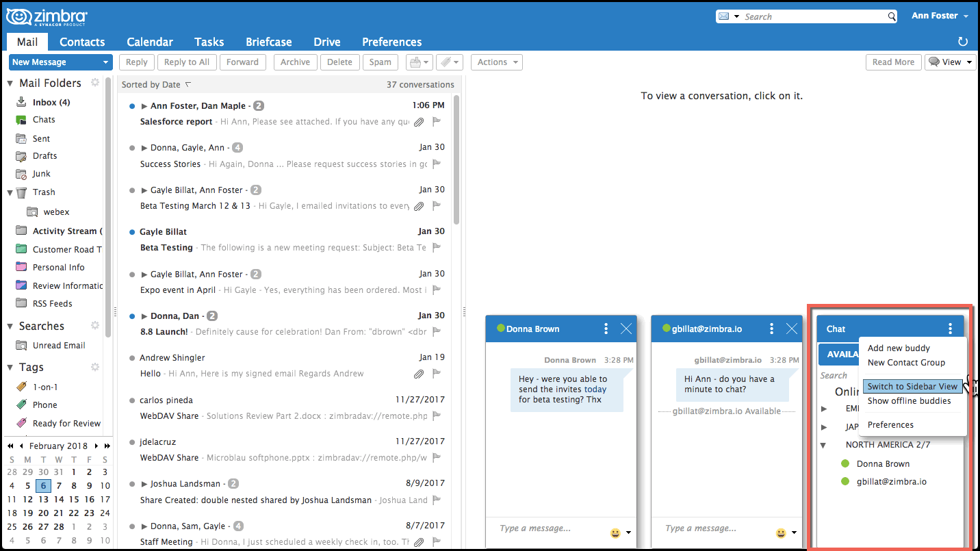Select Switch to Sidebar View menu entry
Image resolution: width=980 pixels, height=551 pixels.
point(912,386)
